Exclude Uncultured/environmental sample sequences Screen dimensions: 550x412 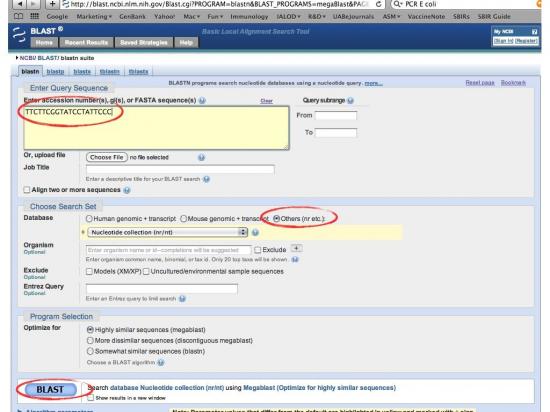click(146, 271)
